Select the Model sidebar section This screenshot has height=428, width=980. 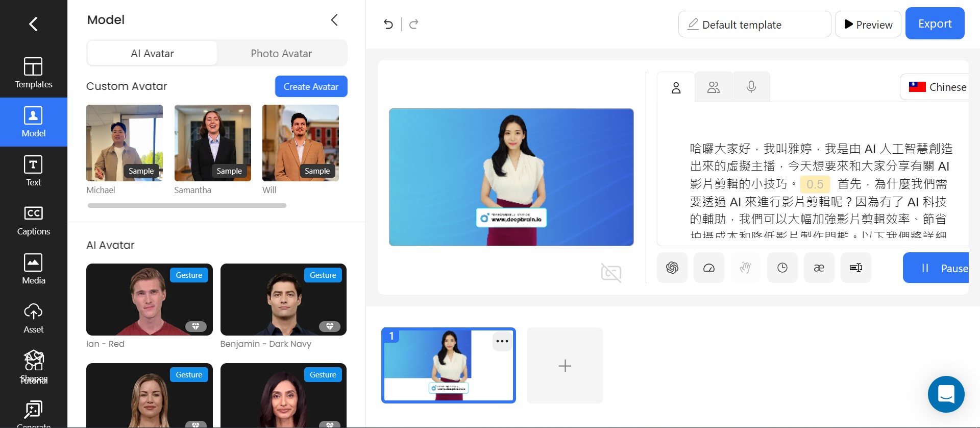coord(34,122)
